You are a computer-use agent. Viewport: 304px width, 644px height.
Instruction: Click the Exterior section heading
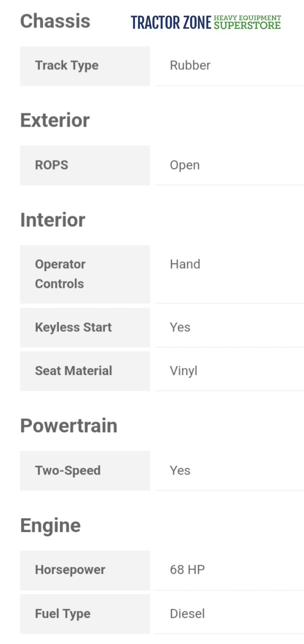point(55,120)
